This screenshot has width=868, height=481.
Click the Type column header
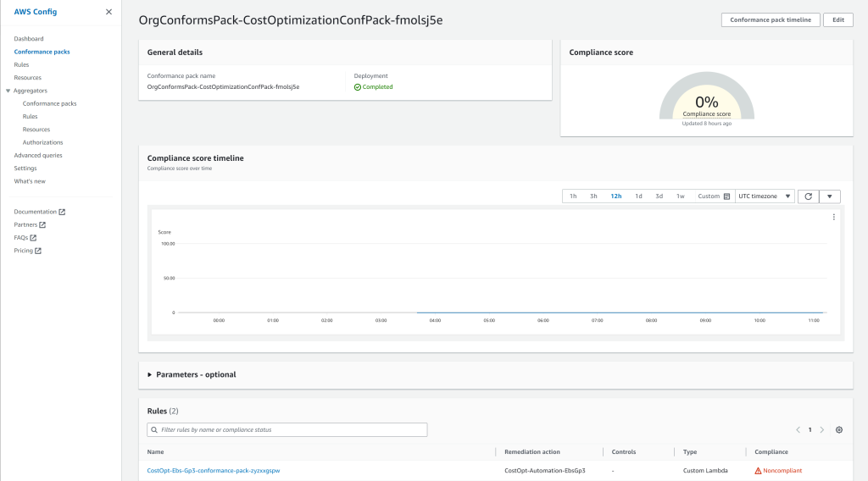pyautogui.click(x=690, y=451)
